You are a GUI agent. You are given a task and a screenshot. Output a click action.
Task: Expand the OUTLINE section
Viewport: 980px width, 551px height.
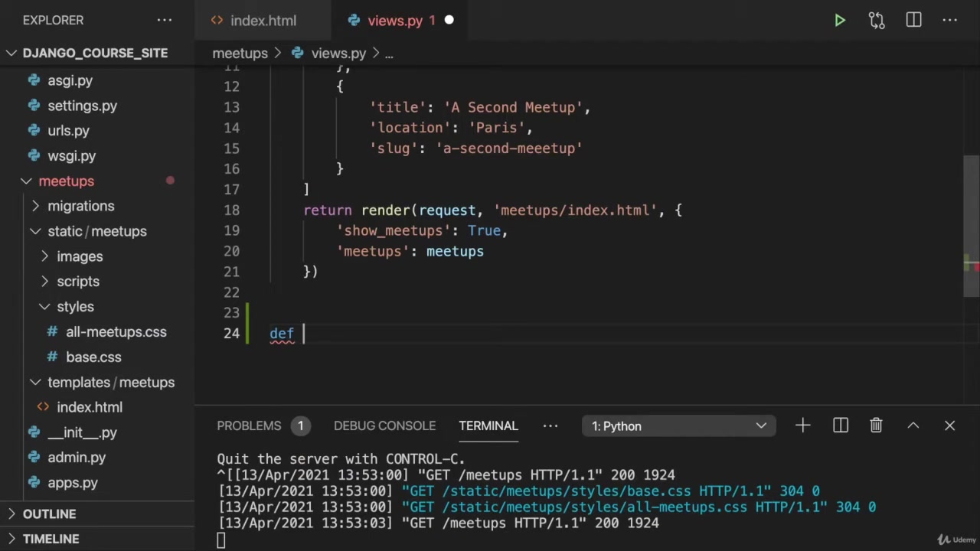[49, 514]
